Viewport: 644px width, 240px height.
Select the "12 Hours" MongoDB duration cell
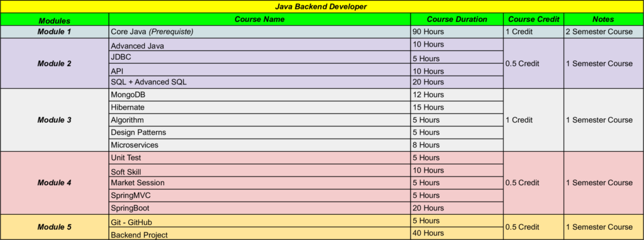[x=457, y=95]
